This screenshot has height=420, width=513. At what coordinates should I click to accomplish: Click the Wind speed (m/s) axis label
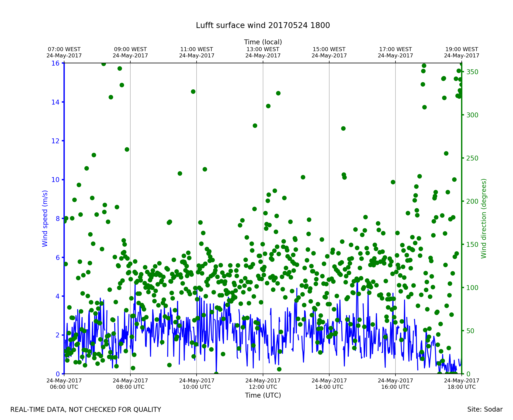(45, 218)
